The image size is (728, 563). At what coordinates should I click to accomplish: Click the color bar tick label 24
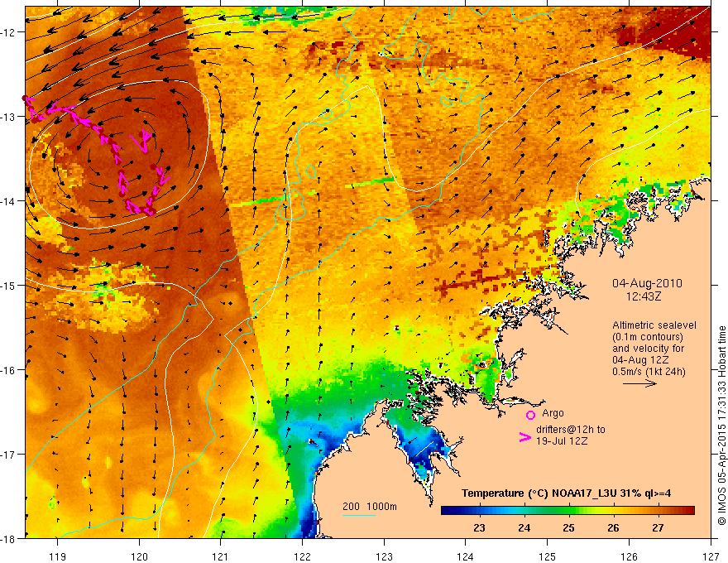pos(524,527)
